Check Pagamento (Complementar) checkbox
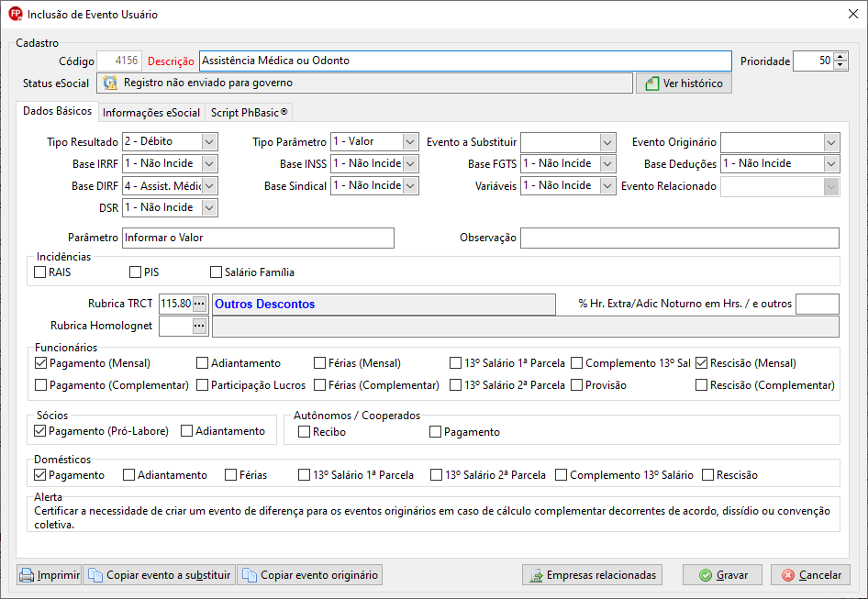Viewport: 868px width, 599px height. click(40, 384)
